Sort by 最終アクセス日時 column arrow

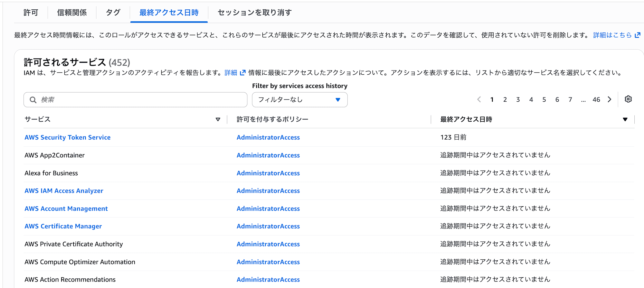click(625, 119)
